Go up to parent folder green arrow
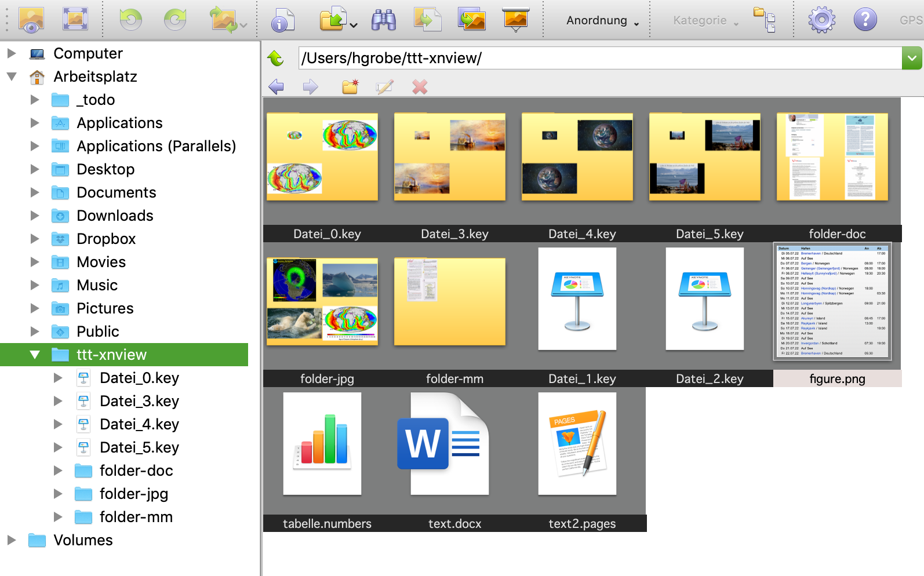This screenshot has height=576, width=924. click(x=275, y=58)
